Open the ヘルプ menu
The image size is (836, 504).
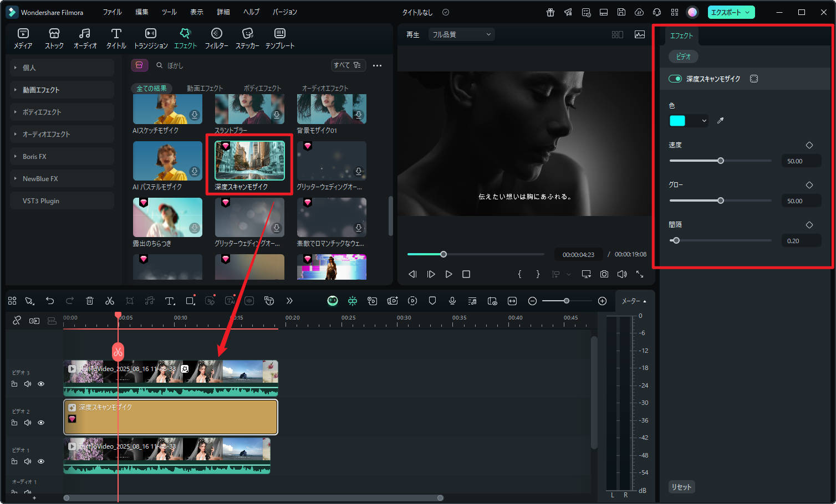(251, 12)
